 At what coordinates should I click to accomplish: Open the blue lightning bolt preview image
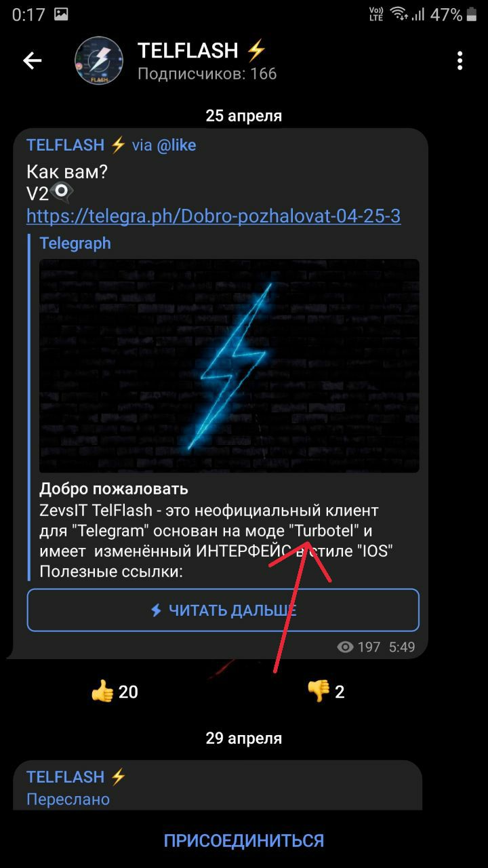pos(229,366)
